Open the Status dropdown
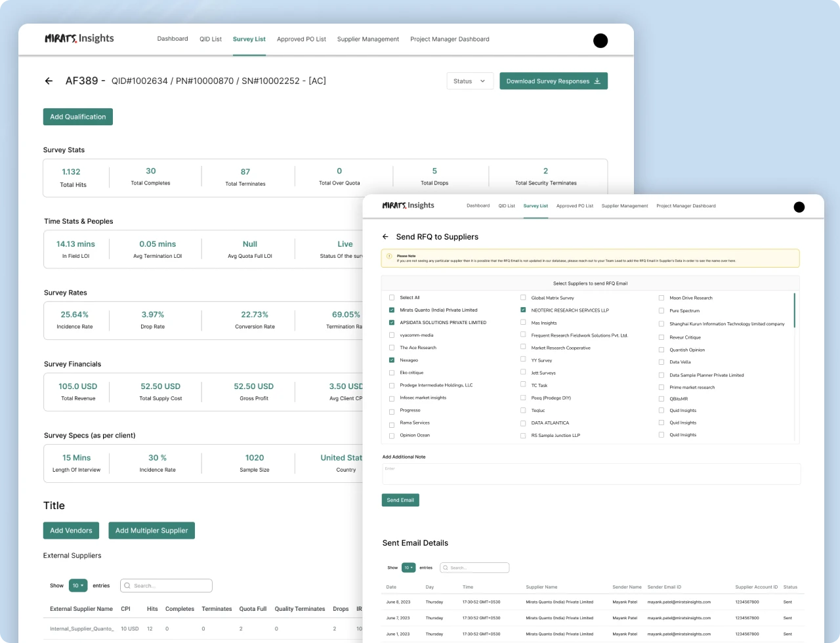Screen dimensions: 840x643 (470, 81)
